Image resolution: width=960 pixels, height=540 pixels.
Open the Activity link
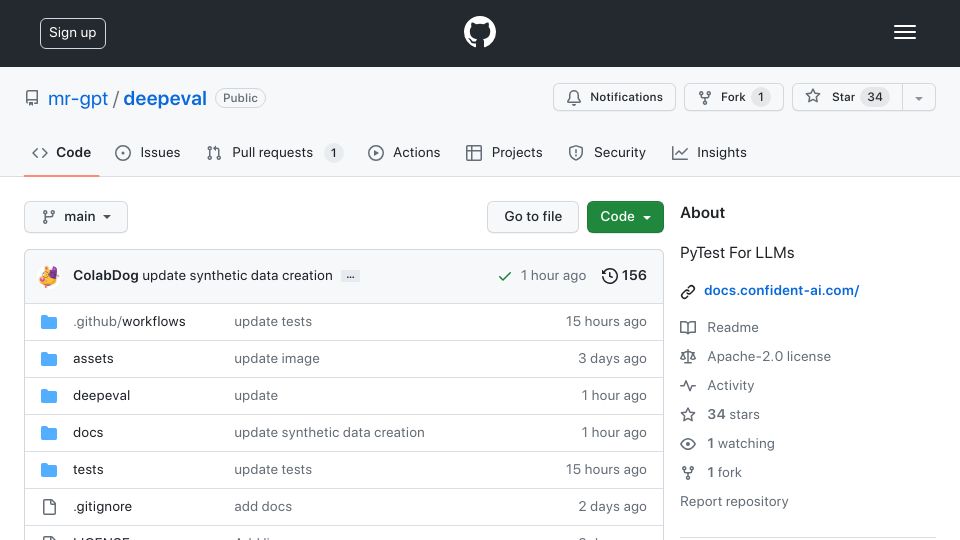[x=730, y=385]
